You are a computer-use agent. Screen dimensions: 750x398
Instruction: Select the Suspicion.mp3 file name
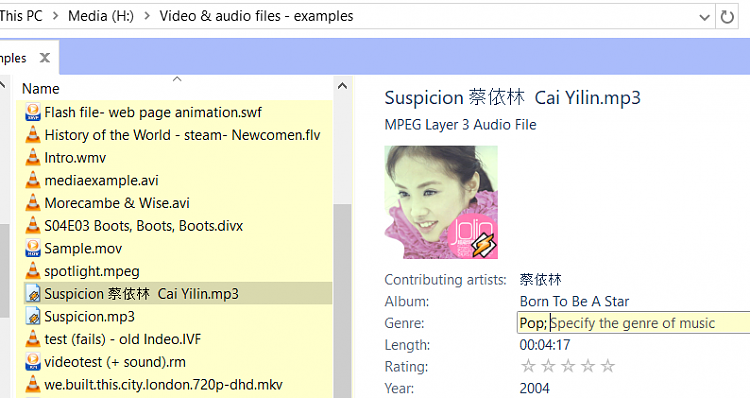tap(89, 317)
